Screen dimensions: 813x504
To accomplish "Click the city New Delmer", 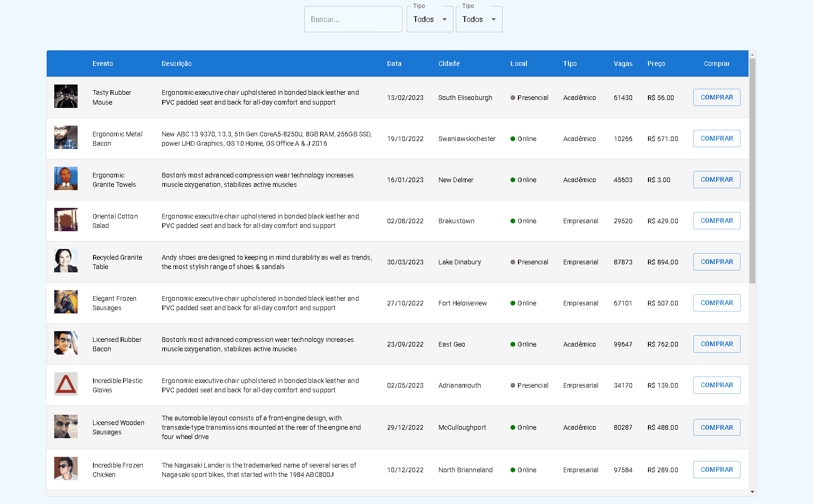I will (x=456, y=180).
